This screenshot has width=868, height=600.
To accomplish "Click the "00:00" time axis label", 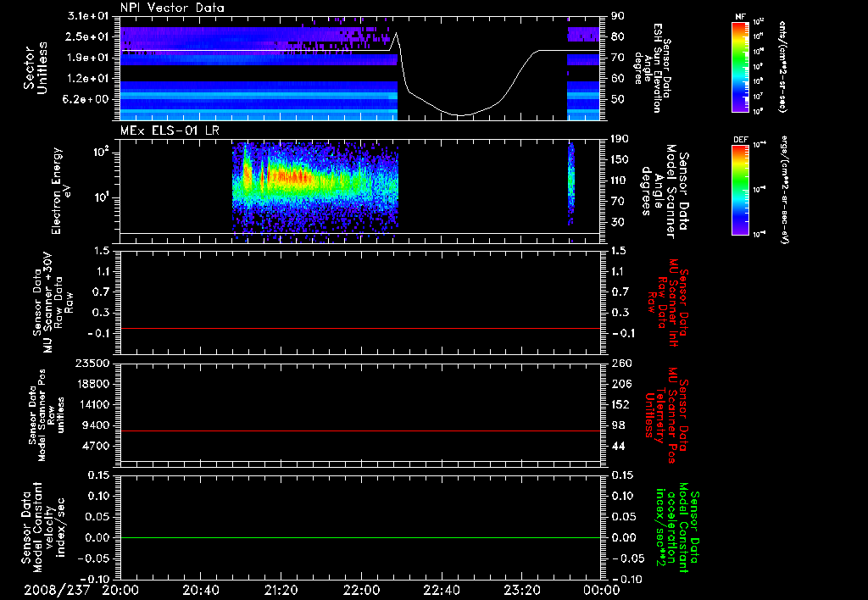I will pyautogui.click(x=602, y=590).
